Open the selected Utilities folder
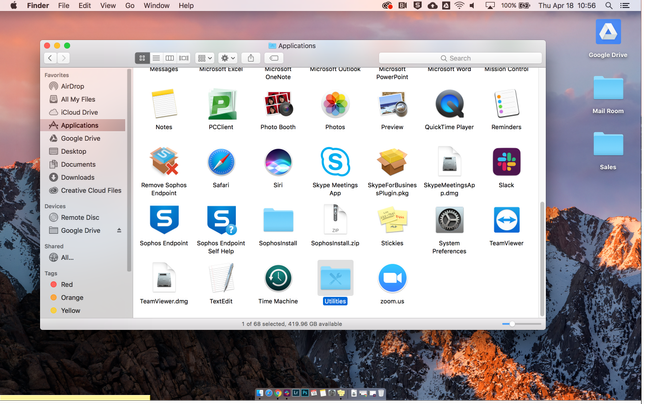The image size is (650, 404). coord(335,278)
